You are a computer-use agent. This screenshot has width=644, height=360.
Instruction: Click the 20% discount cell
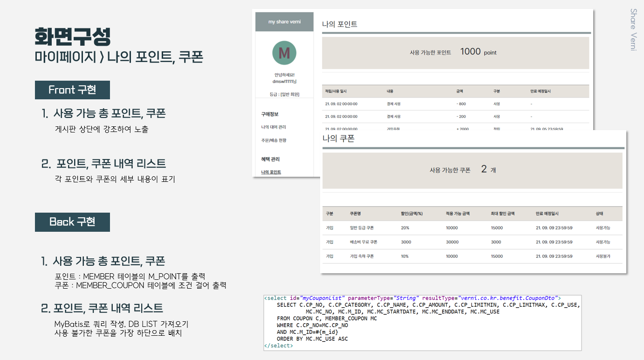click(x=405, y=228)
